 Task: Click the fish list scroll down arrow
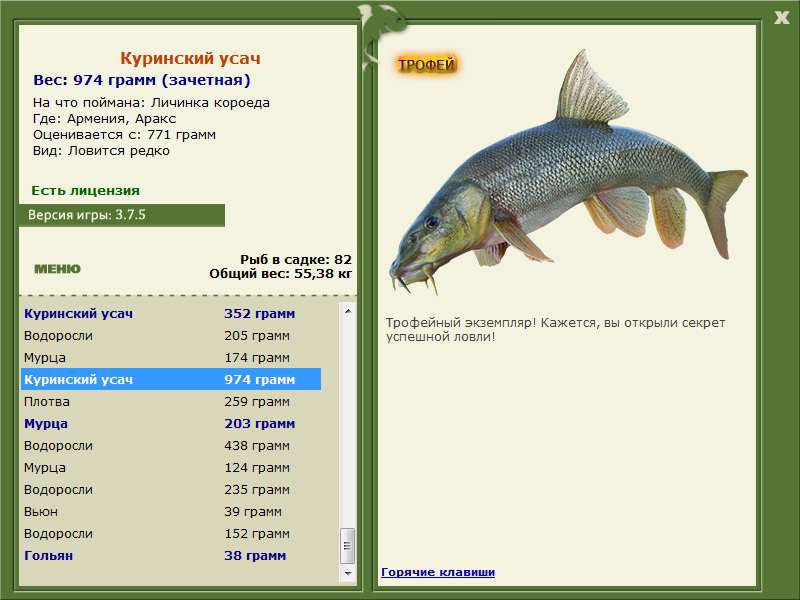(348, 574)
